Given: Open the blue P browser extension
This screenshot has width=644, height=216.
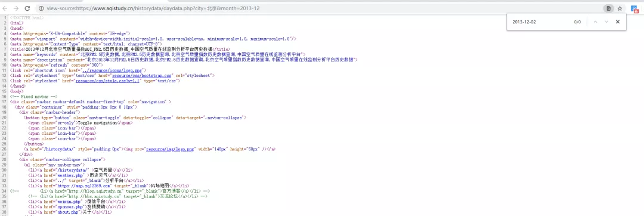Looking at the screenshot, I should 634,8.
